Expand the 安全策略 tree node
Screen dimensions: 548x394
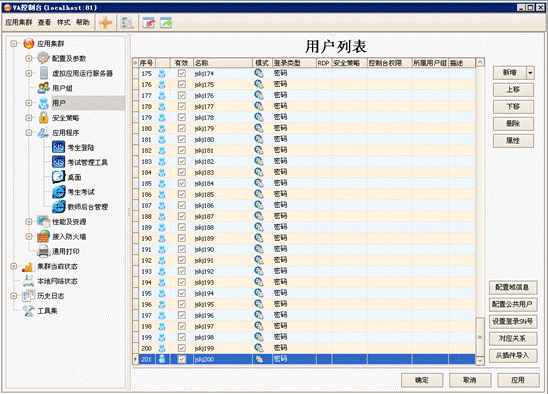pyautogui.click(x=29, y=118)
